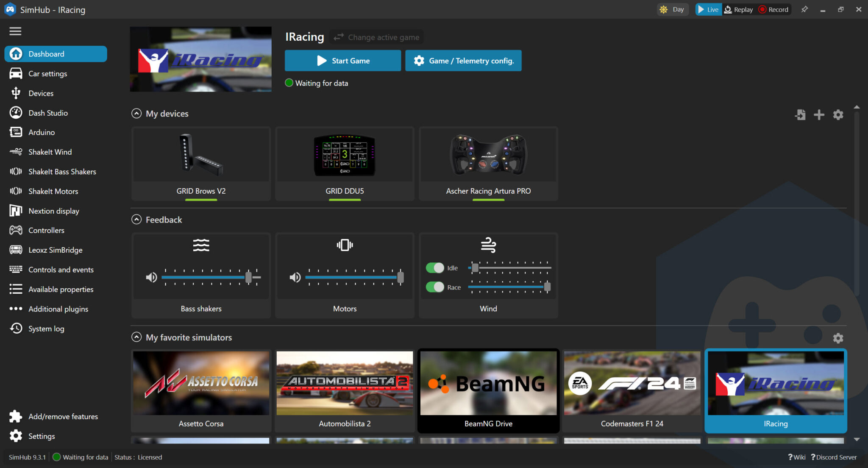Open the Leoxz SimBridge section
Screen dimensions: 868x468
pos(55,250)
